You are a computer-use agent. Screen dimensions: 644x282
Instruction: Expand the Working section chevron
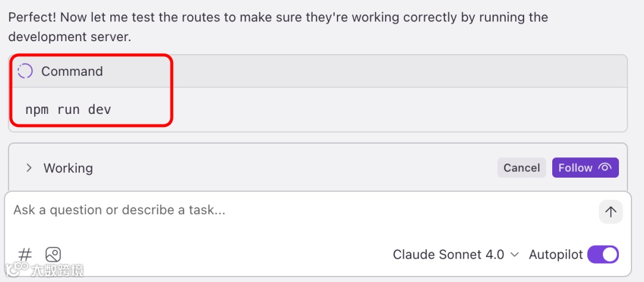click(x=29, y=168)
